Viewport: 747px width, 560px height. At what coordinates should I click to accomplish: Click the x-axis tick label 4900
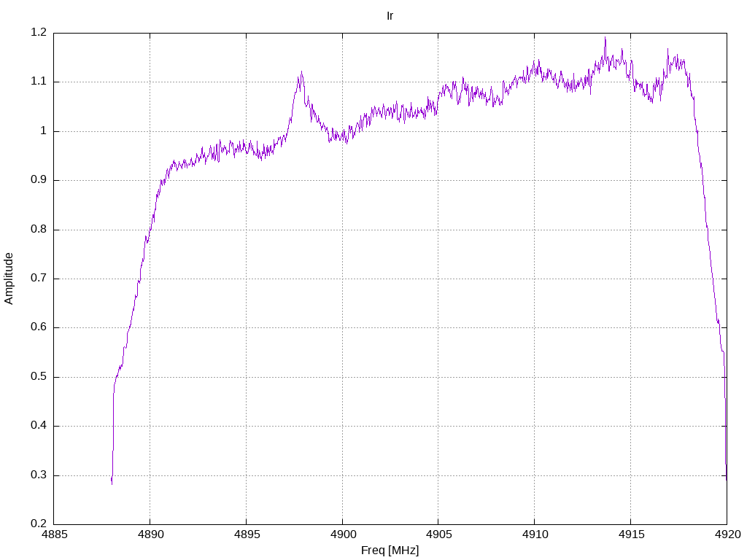tap(343, 534)
